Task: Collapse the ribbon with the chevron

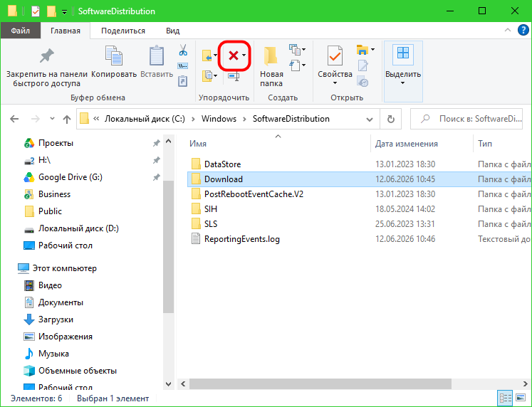Action: click(508, 30)
